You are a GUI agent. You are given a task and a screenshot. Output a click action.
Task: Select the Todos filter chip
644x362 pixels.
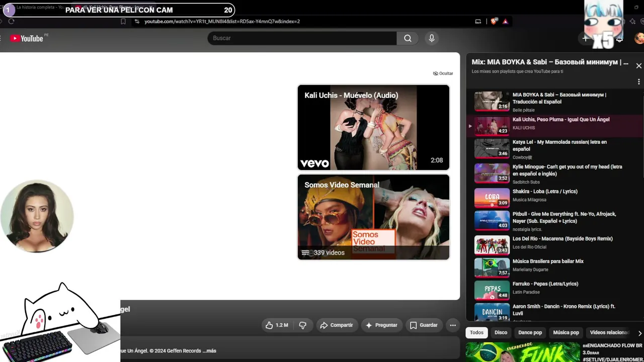[476, 332]
